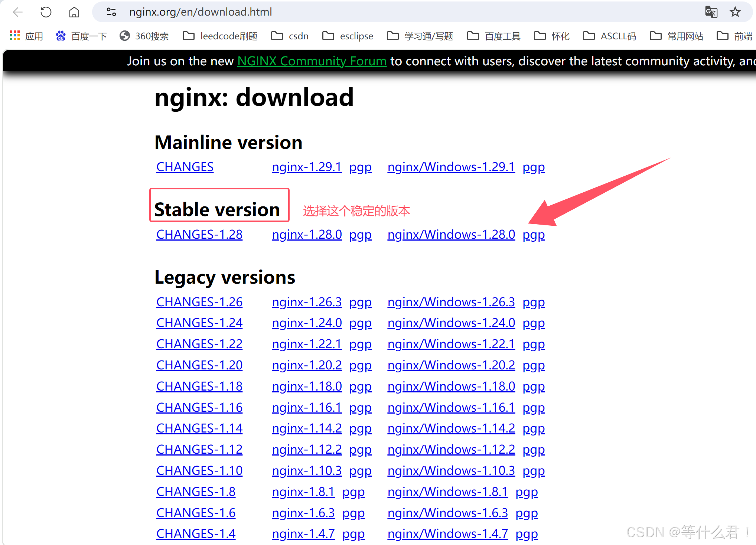Open pgp signature for nginx-1.28.0
Image resolution: width=756 pixels, height=545 pixels.
[x=361, y=235]
